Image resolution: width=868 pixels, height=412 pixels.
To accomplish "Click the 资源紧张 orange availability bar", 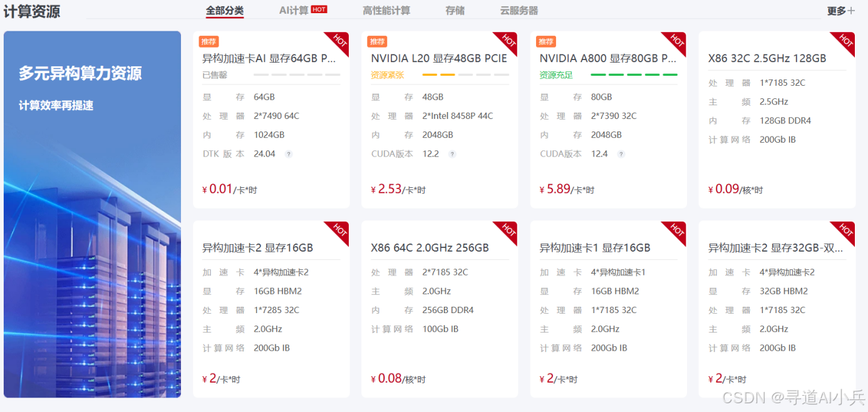I will [465, 75].
